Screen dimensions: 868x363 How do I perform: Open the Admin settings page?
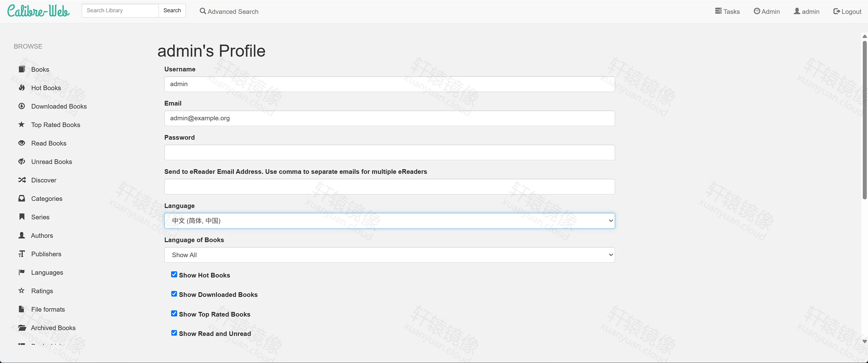coord(767,11)
